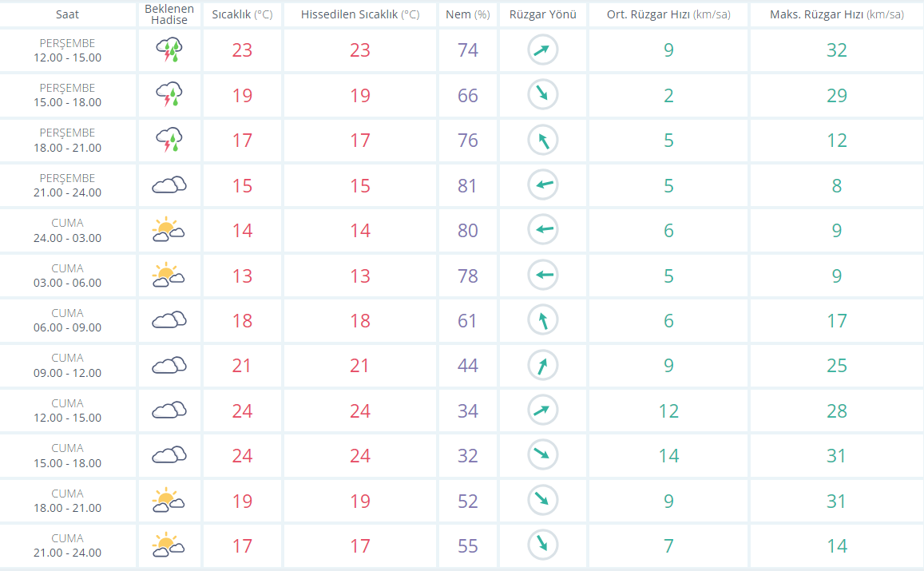Screen dimensions: 924x571
Task: Click the Saat column header
Action: coord(67,14)
